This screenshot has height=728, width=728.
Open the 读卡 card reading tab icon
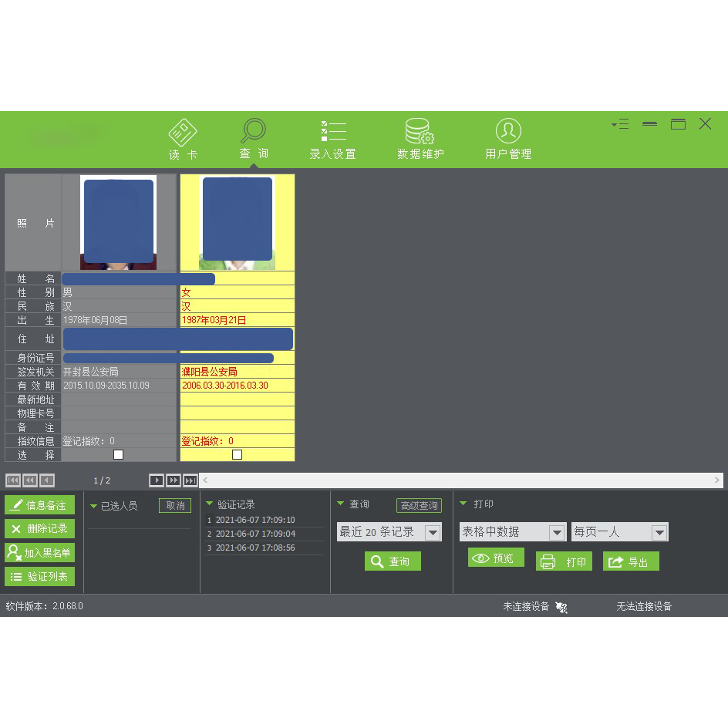coord(183,133)
